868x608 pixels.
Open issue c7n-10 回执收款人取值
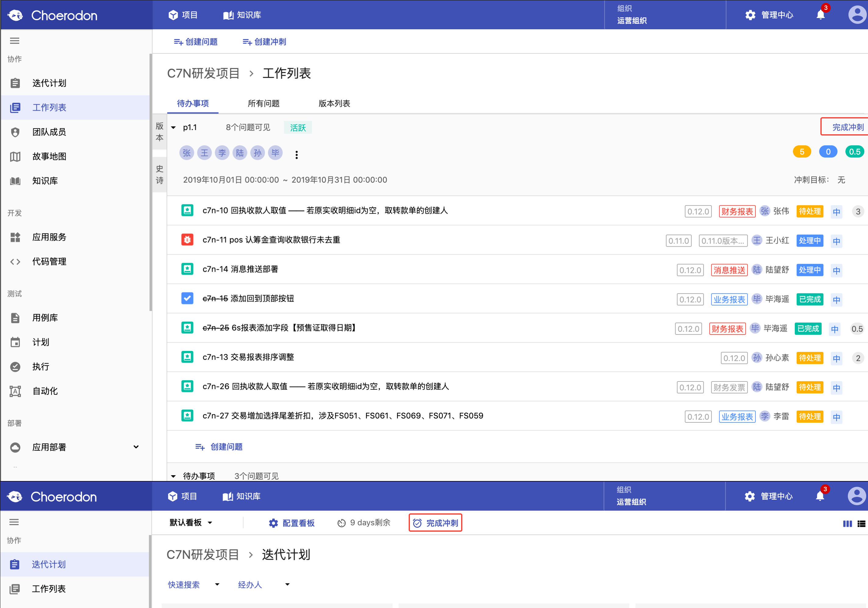[325, 210]
